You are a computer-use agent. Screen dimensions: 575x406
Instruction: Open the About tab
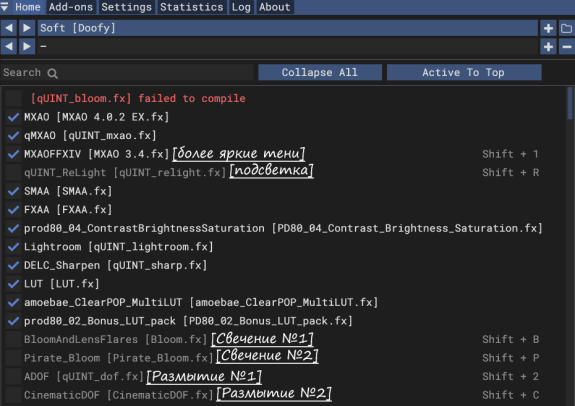pos(275,7)
